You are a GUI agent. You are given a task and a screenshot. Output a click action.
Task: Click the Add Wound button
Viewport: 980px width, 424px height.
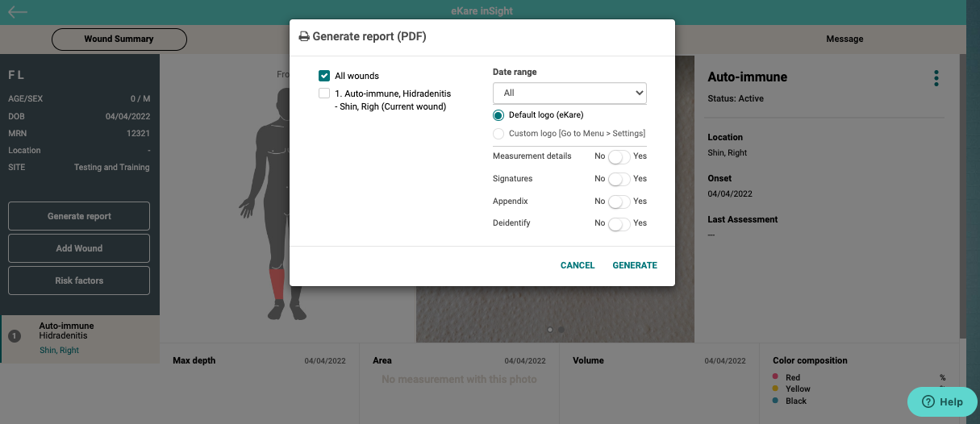(79, 248)
